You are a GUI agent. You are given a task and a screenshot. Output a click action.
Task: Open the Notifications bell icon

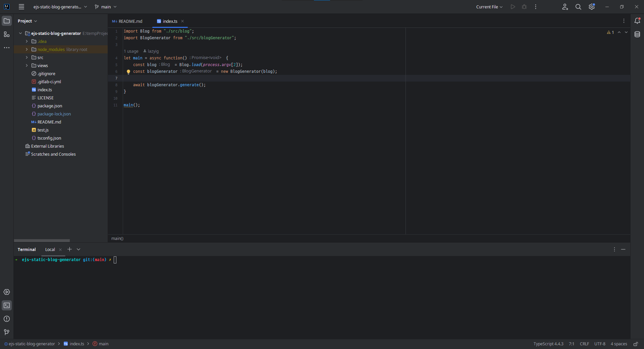(x=637, y=21)
